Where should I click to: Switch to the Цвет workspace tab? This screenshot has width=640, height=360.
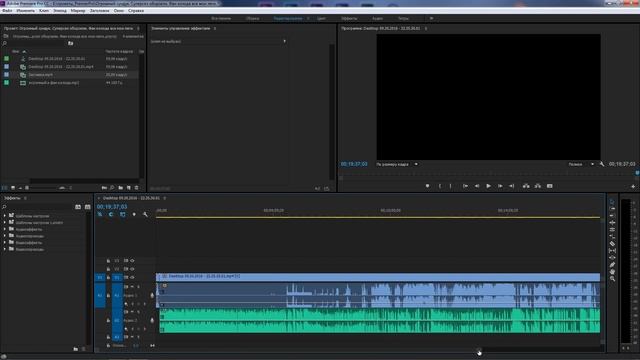pyautogui.click(x=321, y=18)
